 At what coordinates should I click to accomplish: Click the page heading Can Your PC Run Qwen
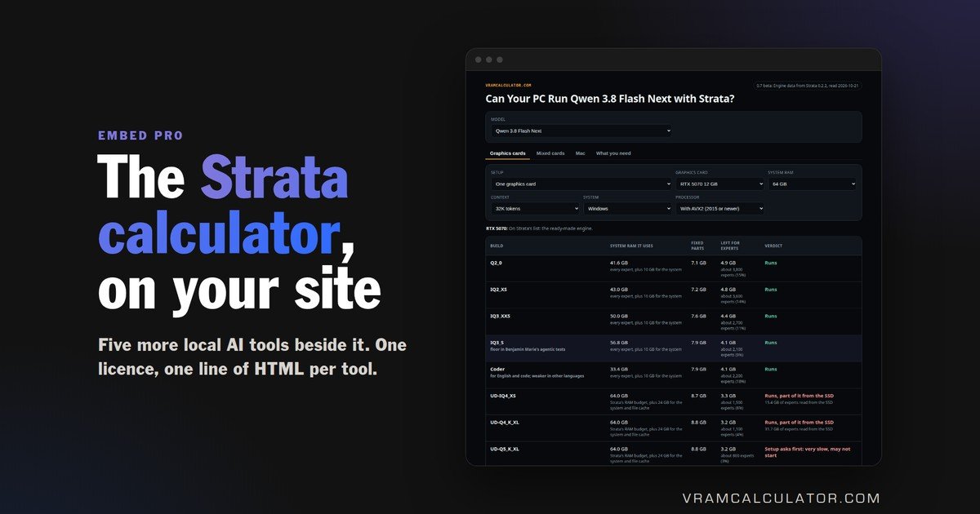tap(610, 99)
